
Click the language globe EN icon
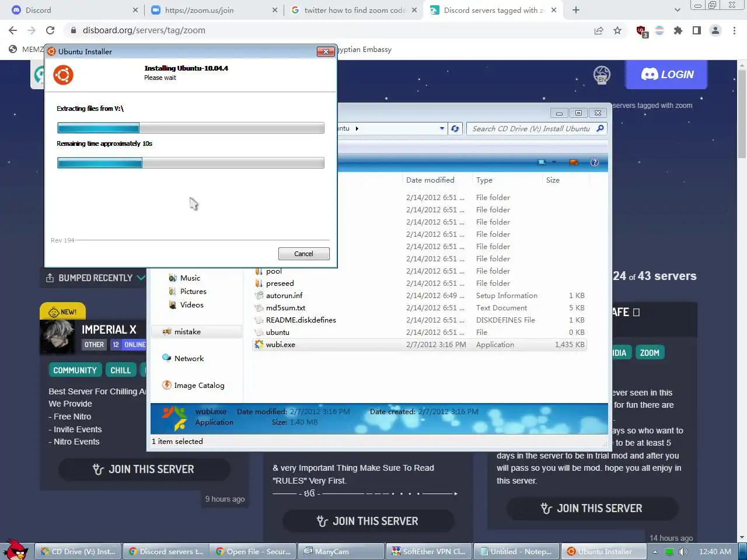click(602, 75)
